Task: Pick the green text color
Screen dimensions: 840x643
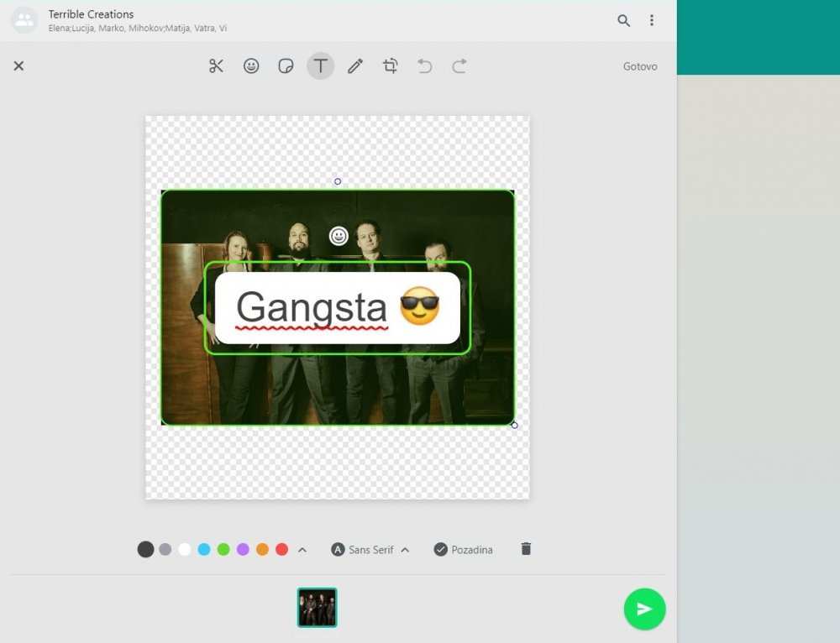Action: tap(223, 549)
